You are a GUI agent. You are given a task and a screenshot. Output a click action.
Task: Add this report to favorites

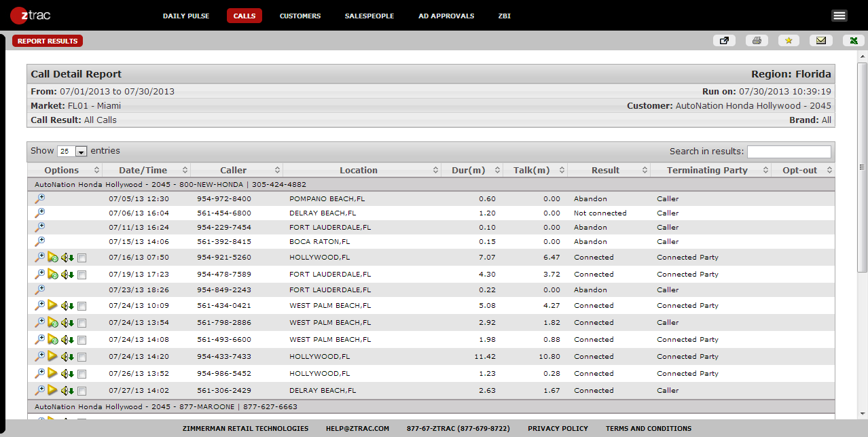coord(789,41)
